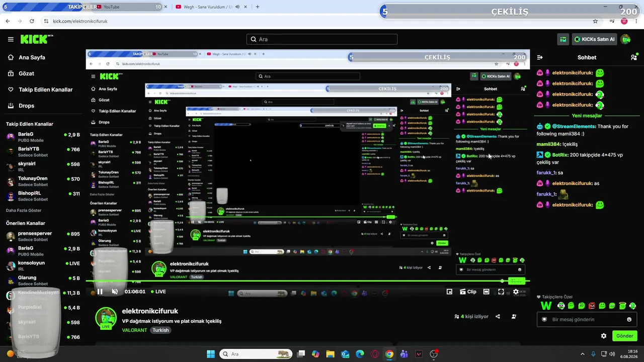Viewport: 644px width, 362px height.
Task: Open the video player settings gear
Action: pyautogui.click(x=516, y=292)
